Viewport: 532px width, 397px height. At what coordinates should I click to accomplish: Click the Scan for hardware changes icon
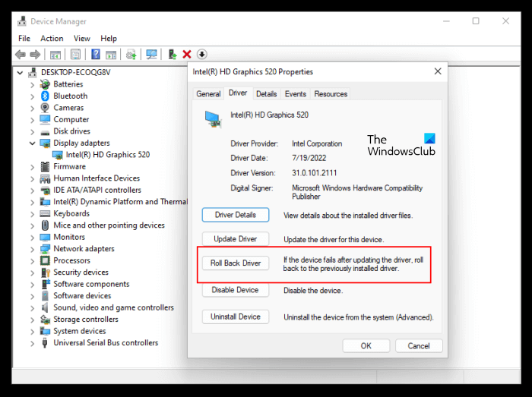[131, 54]
